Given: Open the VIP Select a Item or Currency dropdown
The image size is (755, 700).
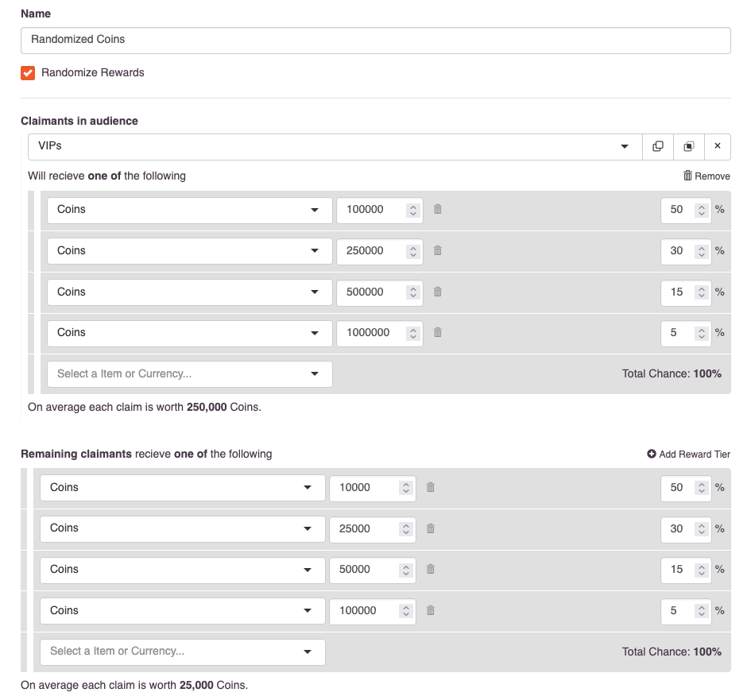Looking at the screenshot, I should tap(190, 374).
